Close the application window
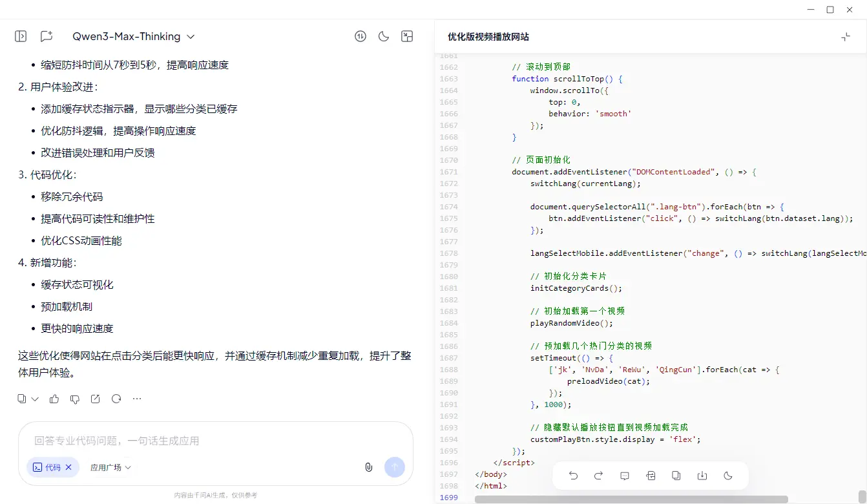867x504 pixels. (850, 10)
